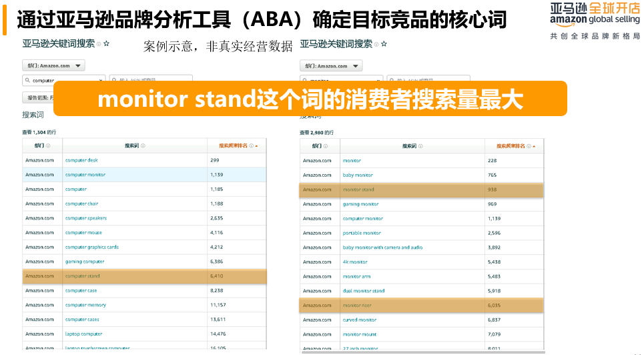Open the highlighted monitor stand search term
Screen dimensions: 644x355
point(358,190)
